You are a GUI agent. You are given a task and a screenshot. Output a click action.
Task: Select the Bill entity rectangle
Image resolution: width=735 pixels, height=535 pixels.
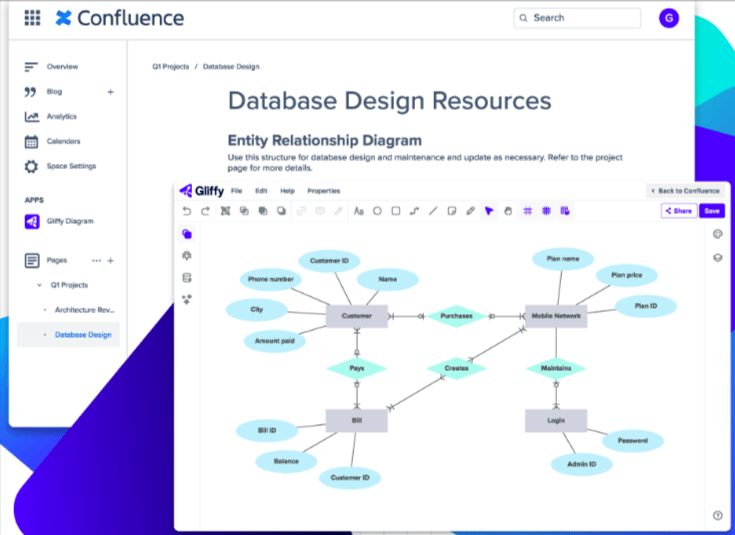coord(357,421)
